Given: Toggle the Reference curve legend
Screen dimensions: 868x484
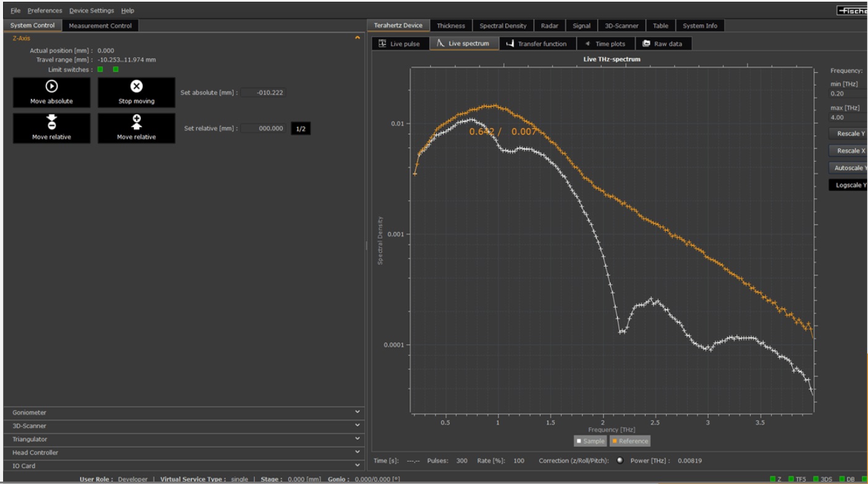Looking at the screenshot, I should click(630, 441).
